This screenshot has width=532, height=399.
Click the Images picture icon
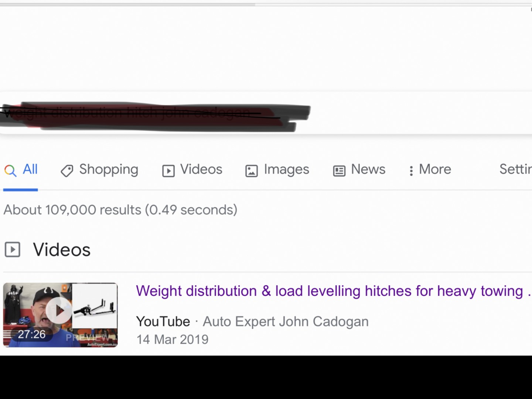point(252,171)
